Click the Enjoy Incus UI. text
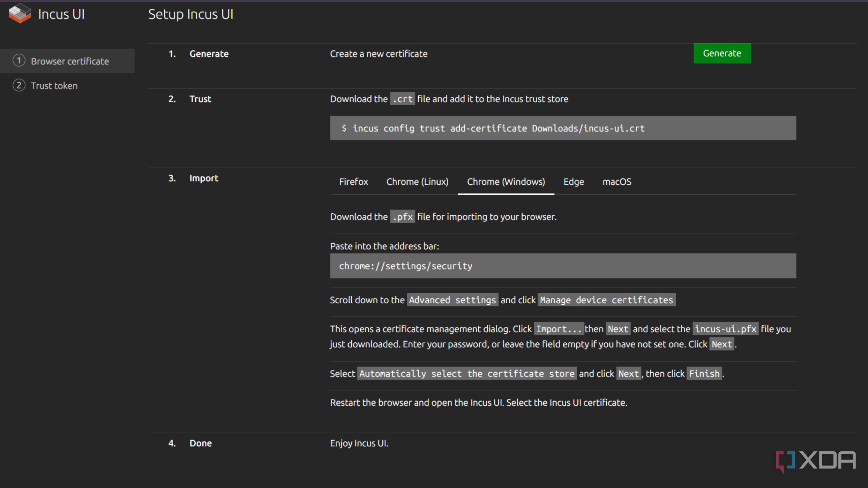Viewport: 868px width, 488px height. point(359,443)
